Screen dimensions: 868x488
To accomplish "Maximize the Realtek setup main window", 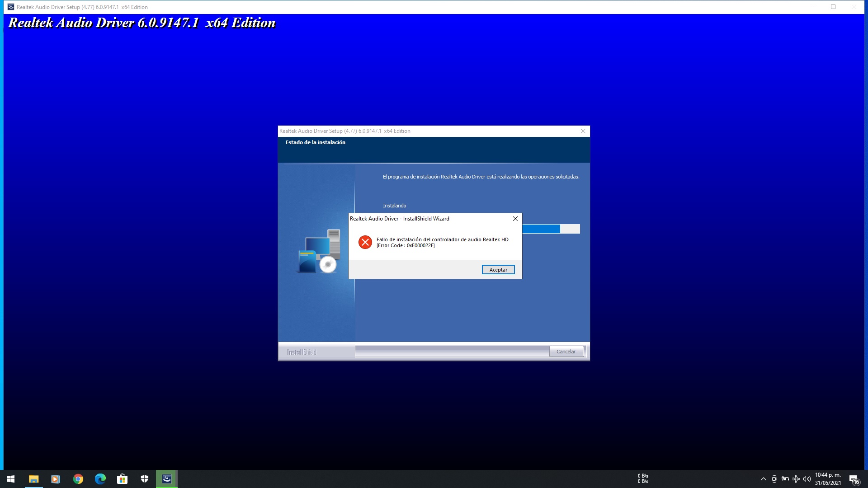I will point(833,7).
